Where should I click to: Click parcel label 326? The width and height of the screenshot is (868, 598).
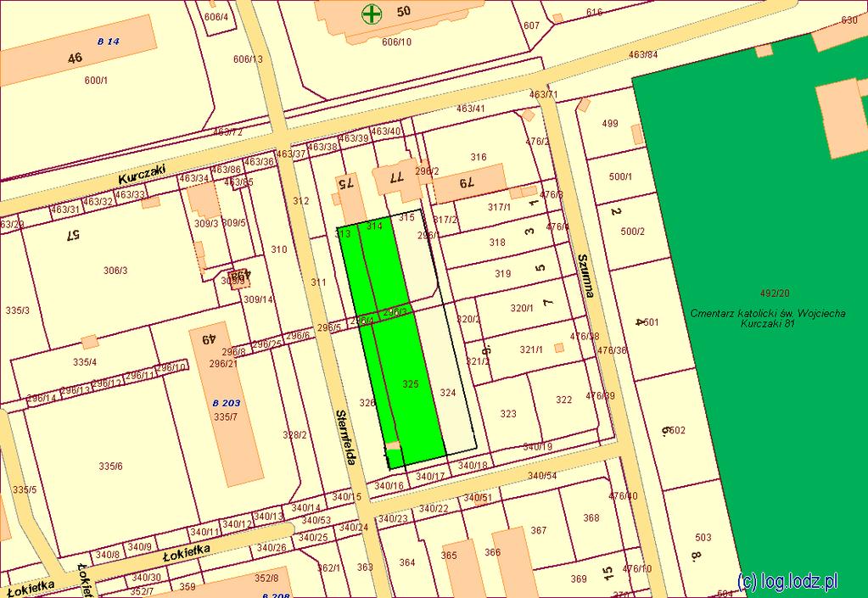point(367,403)
